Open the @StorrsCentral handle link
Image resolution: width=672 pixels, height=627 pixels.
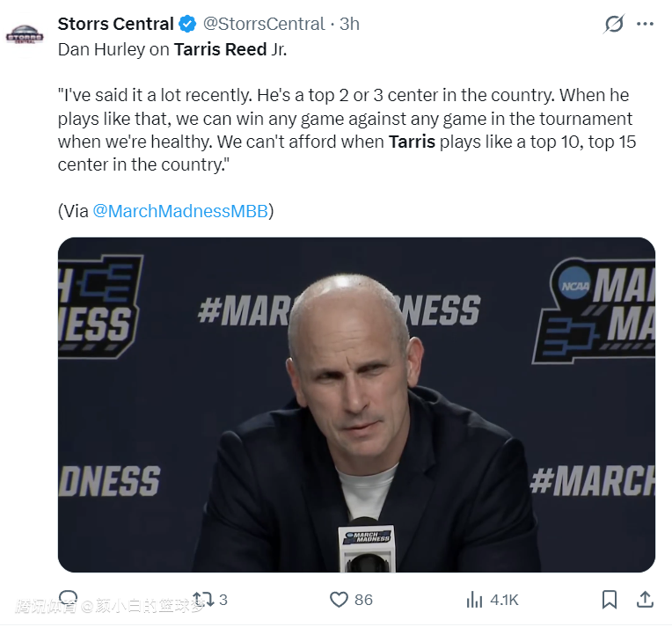click(x=264, y=24)
